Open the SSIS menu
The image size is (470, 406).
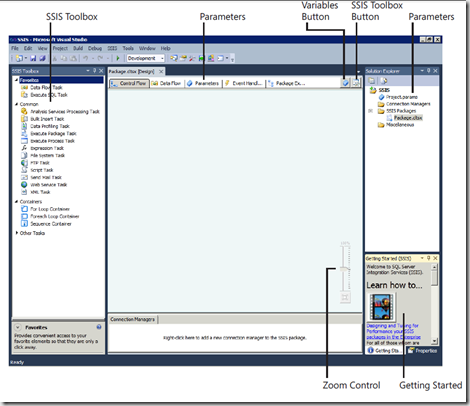click(112, 48)
